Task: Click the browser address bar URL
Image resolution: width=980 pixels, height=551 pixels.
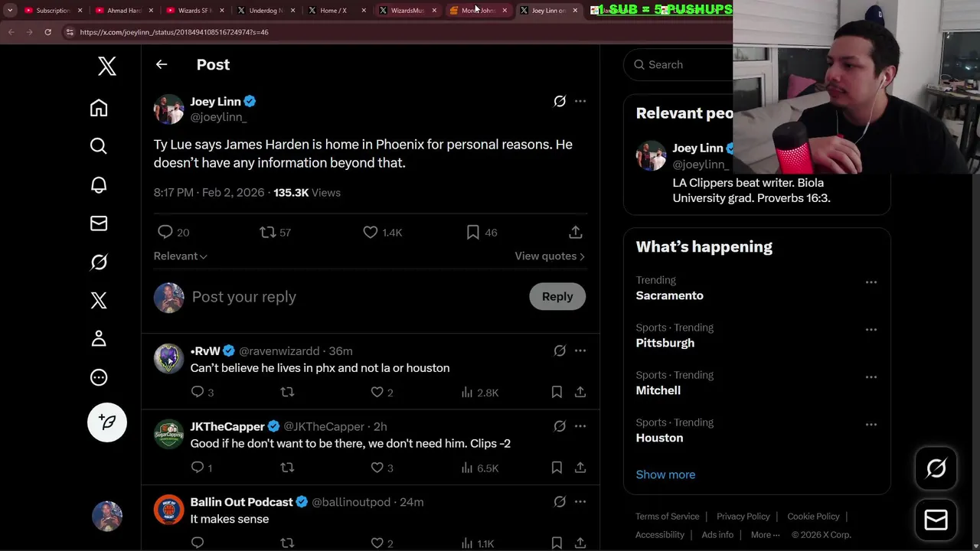Action: point(175,32)
